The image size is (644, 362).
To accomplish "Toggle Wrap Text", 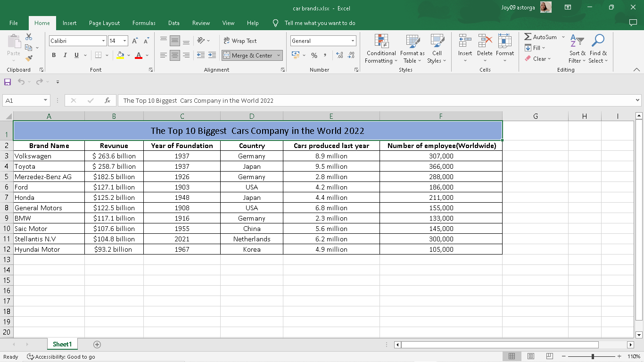I will tap(240, 41).
